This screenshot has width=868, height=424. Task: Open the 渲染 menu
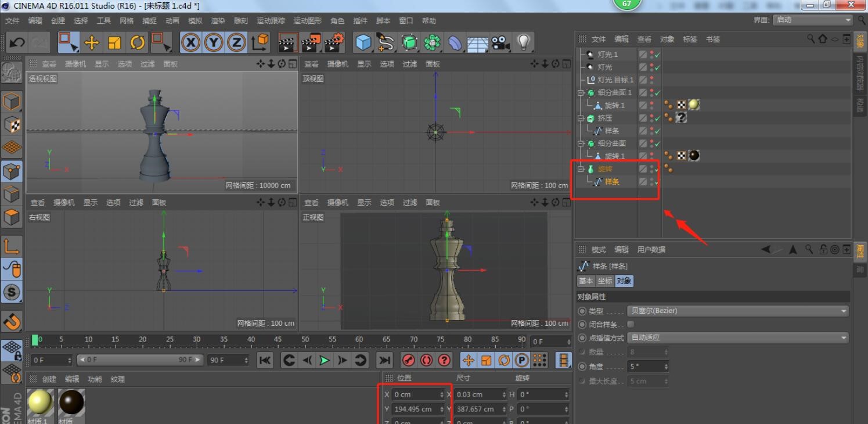218,20
